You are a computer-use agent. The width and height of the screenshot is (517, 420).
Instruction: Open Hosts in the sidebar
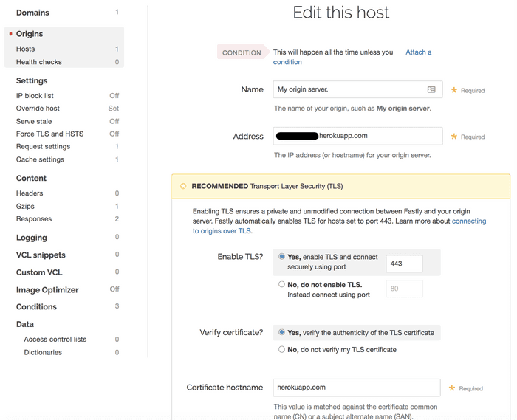tap(26, 49)
